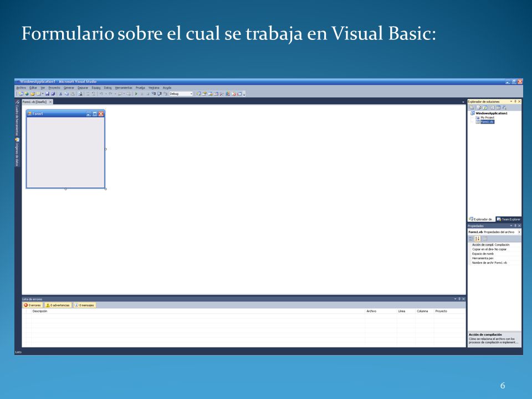Click the Copy toolbar icon
The width and height of the screenshot is (532, 399).
click(x=66, y=94)
